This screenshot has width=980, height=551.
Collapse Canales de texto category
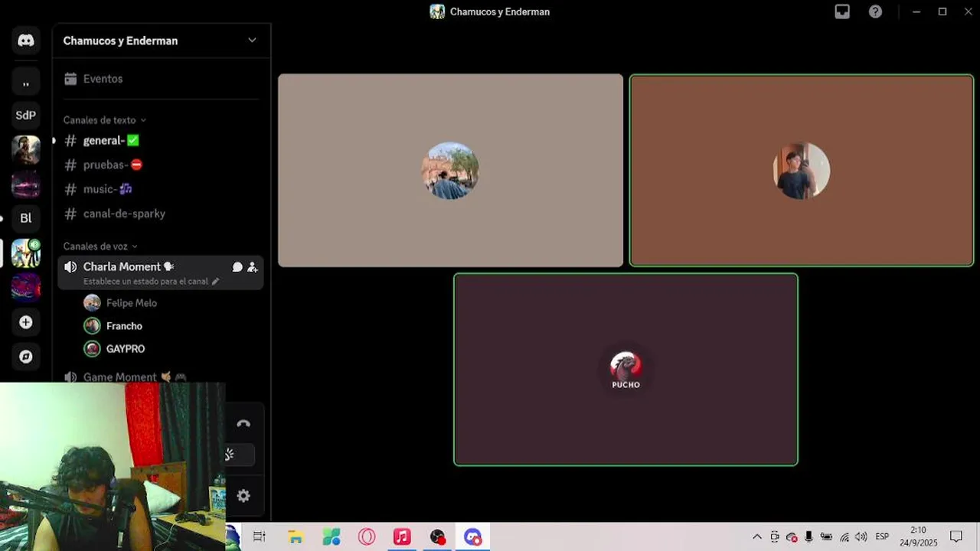[105, 120]
